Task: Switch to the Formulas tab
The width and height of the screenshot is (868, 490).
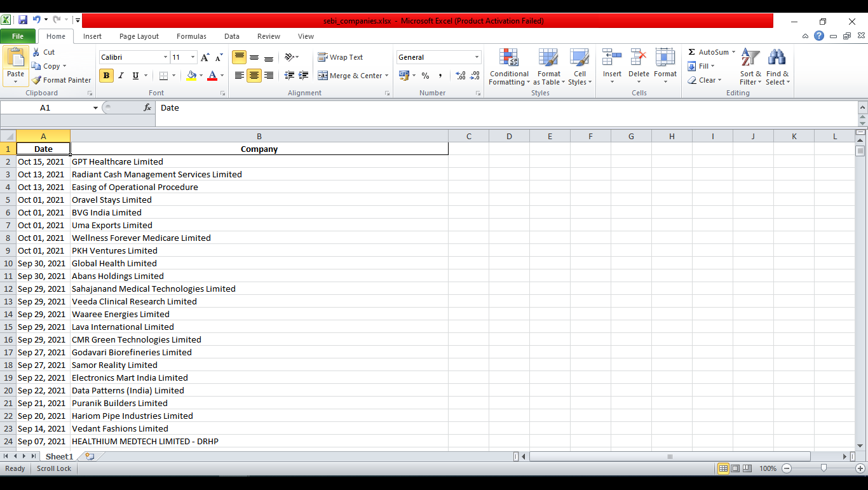Action: [191, 36]
